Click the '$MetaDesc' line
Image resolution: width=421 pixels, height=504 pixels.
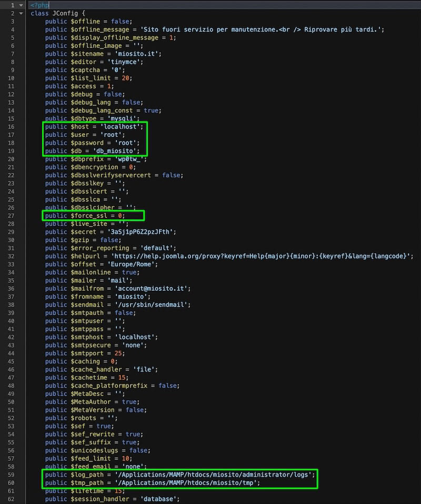pyautogui.click(x=85, y=394)
